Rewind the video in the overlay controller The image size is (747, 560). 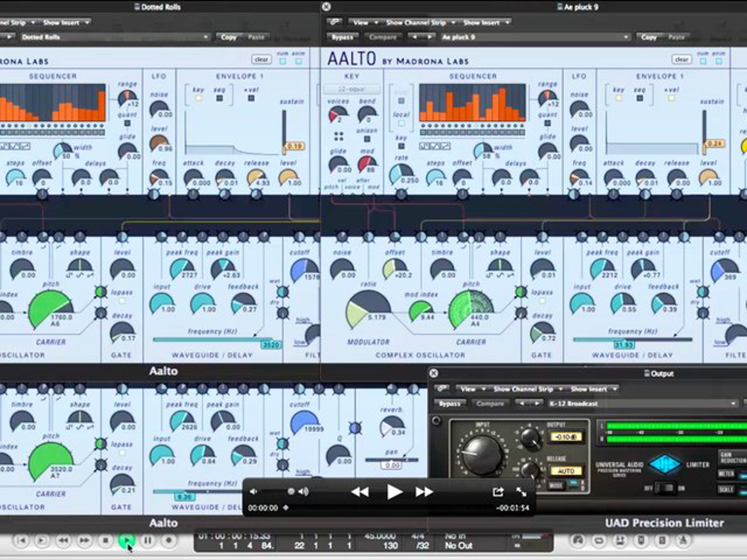[x=360, y=492]
